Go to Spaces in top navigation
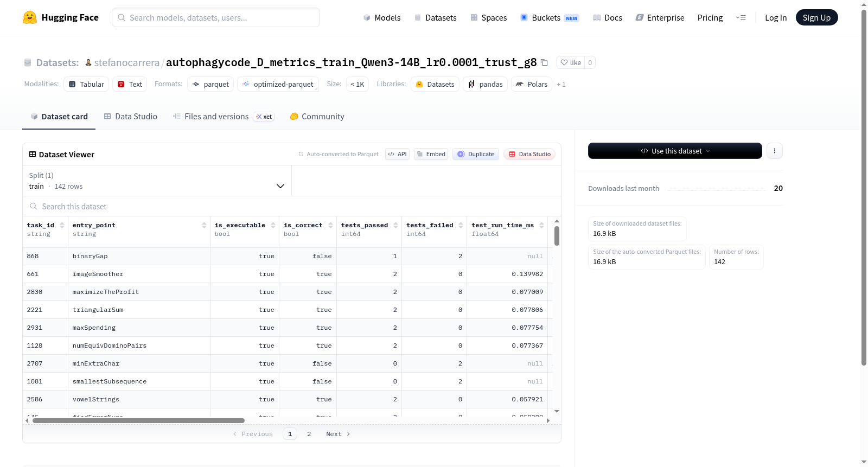 click(x=488, y=17)
